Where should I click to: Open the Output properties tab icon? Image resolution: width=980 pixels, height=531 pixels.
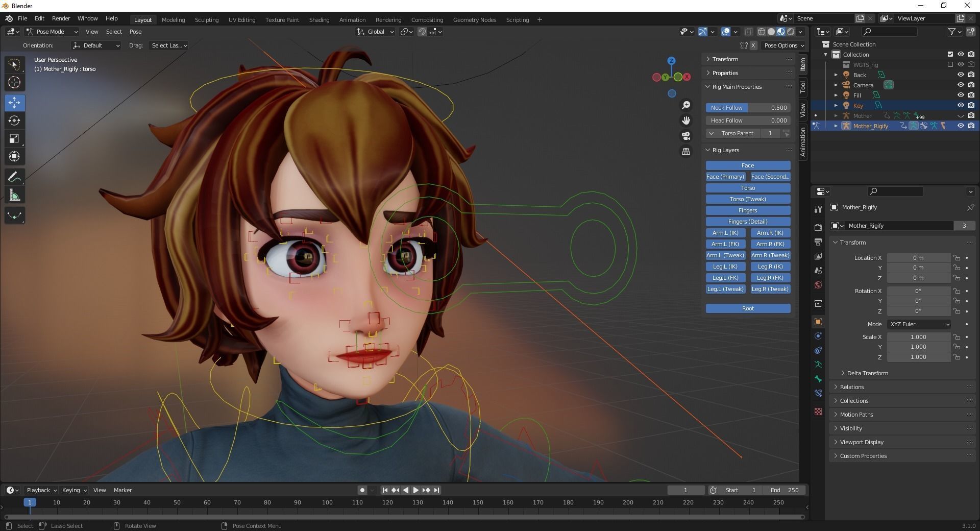pyautogui.click(x=818, y=242)
